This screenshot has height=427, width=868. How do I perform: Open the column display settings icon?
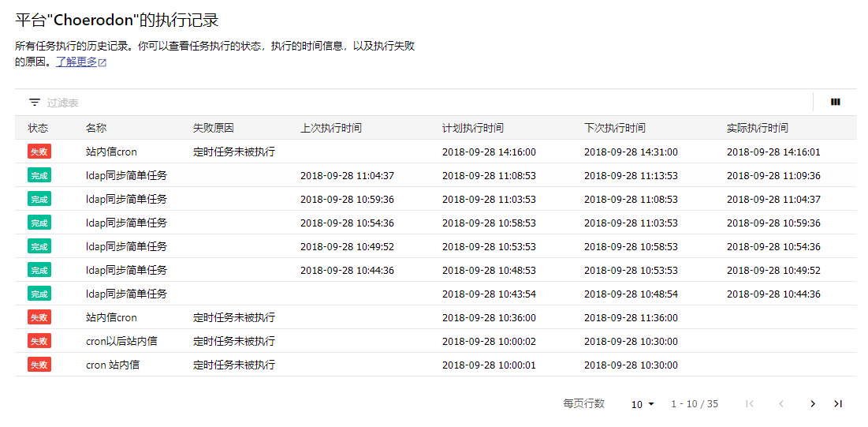coord(836,102)
